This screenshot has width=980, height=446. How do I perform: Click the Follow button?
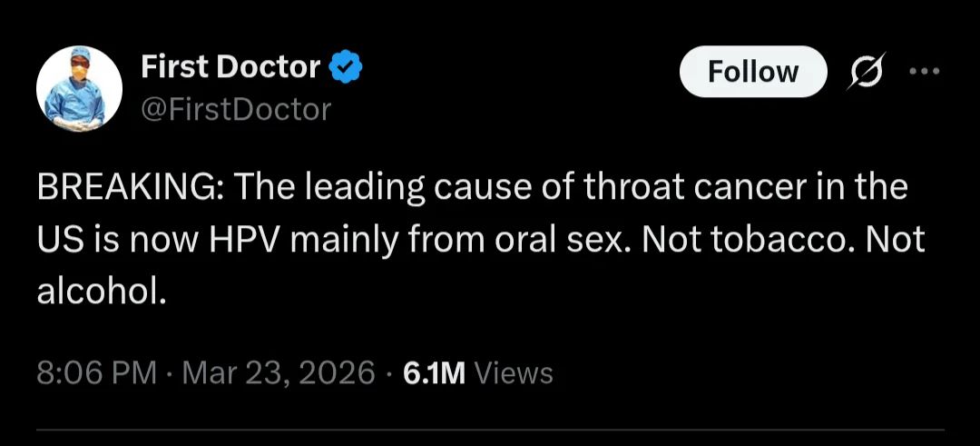click(x=753, y=72)
